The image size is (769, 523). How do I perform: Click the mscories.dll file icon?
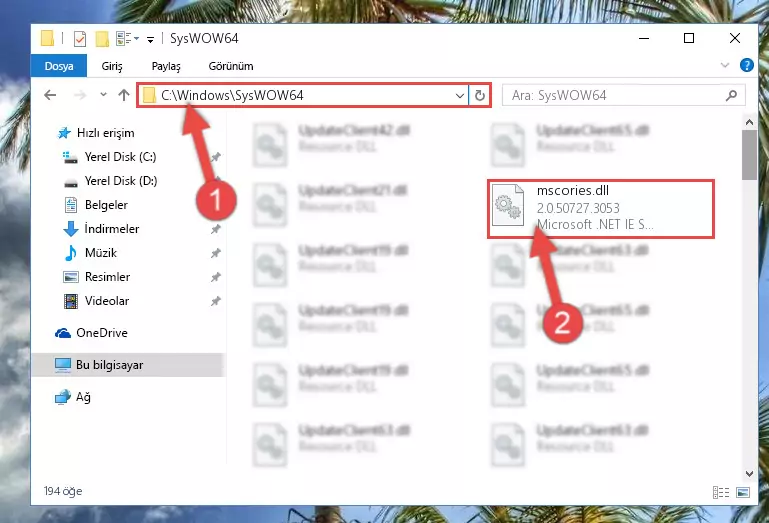(x=508, y=206)
